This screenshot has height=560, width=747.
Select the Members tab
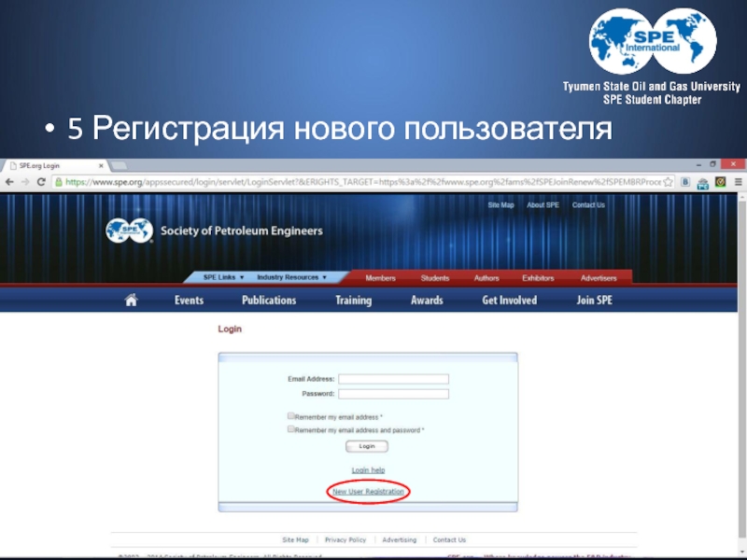click(380, 278)
